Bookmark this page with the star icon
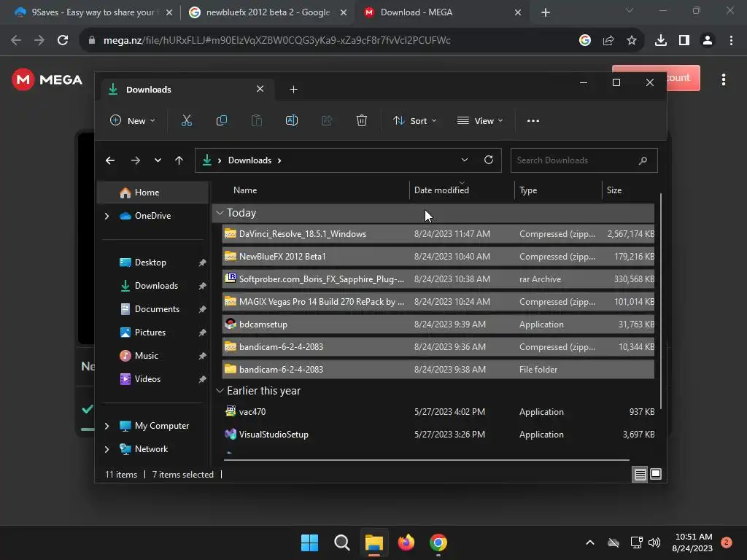The width and height of the screenshot is (747, 560). pos(631,41)
